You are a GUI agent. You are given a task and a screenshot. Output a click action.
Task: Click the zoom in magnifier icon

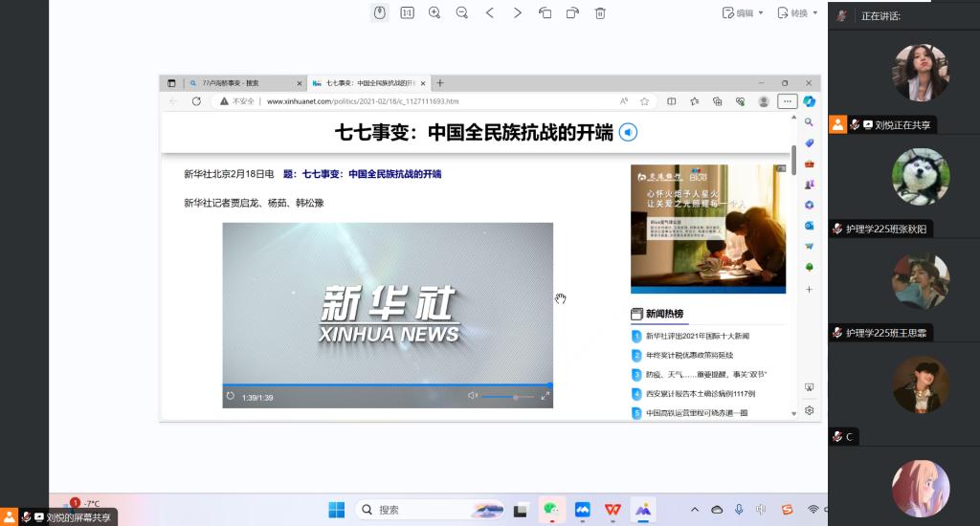click(x=434, y=12)
